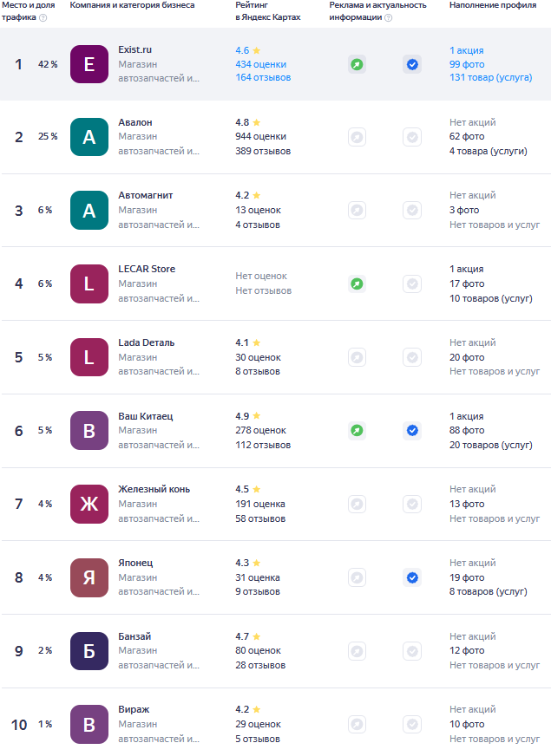Click the 389 отзывов text
Image resolution: width=551 pixels, height=756 pixels.
263,151
